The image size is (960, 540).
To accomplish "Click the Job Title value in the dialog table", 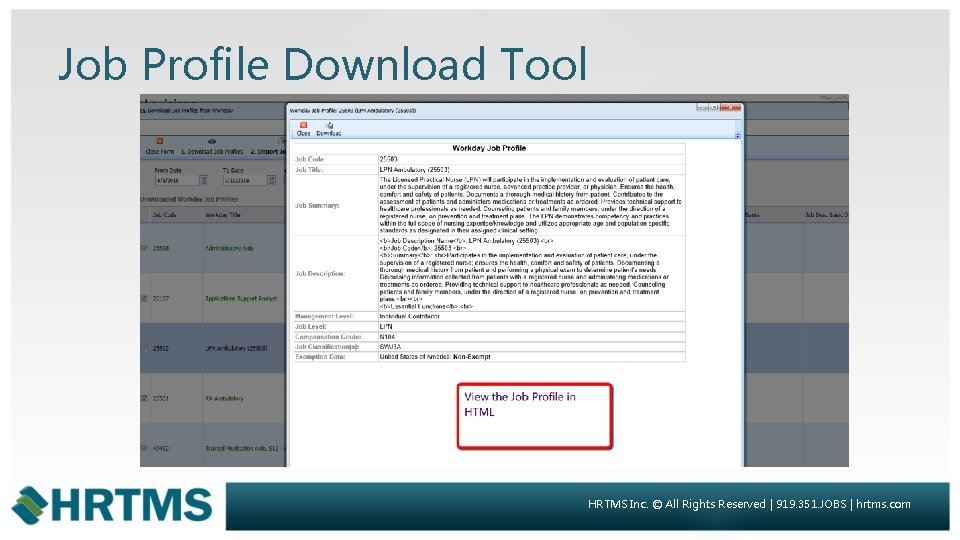I will click(414, 170).
